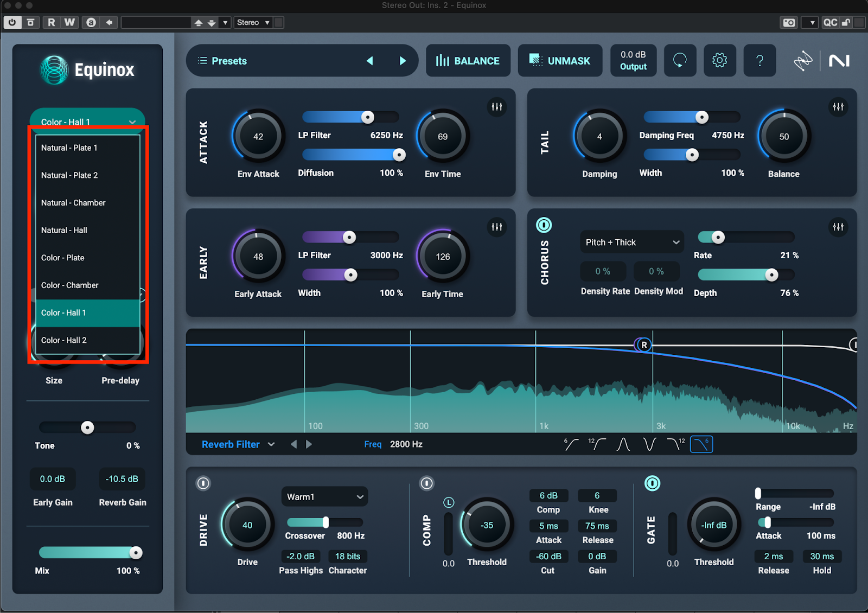Image resolution: width=868 pixels, height=613 pixels.
Task: Click the BALANCE button
Action: [468, 61]
